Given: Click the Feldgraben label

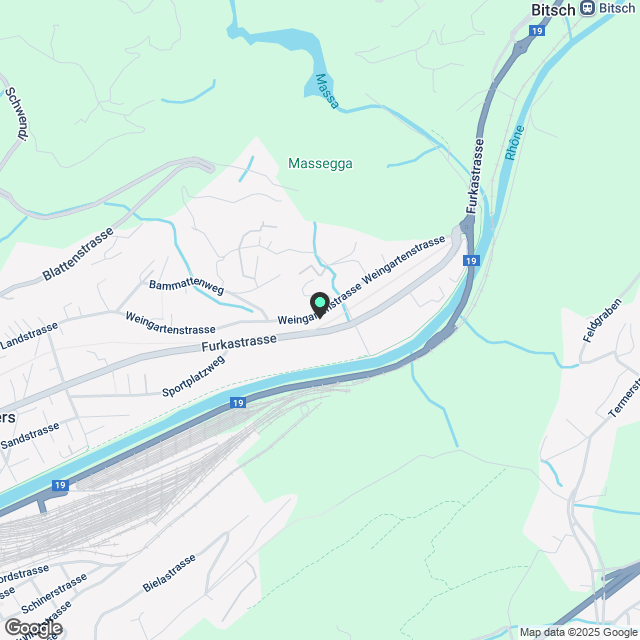Looking at the screenshot, I should pos(602,320).
